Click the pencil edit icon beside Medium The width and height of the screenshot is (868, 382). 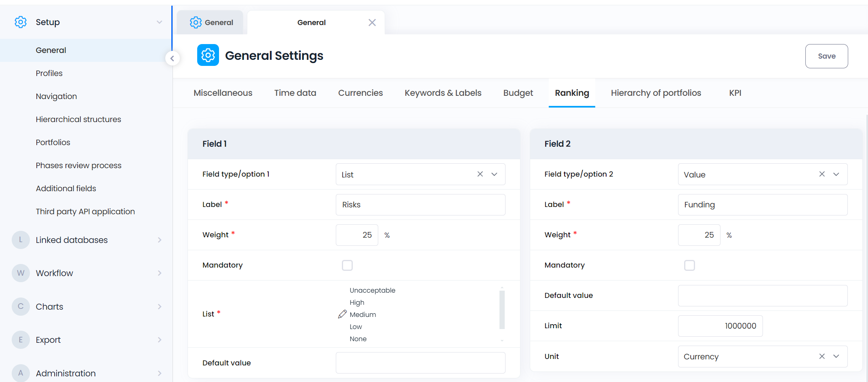342,314
